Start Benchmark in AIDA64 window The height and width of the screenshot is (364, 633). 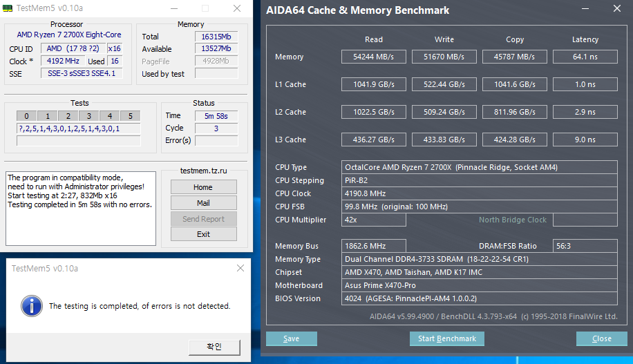tap(447, 338)
